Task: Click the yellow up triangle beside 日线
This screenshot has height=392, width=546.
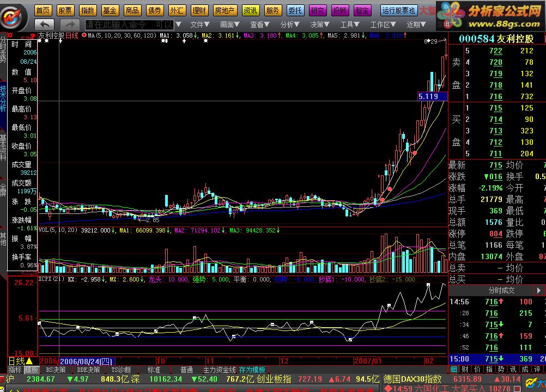Action: click(29, 361)
